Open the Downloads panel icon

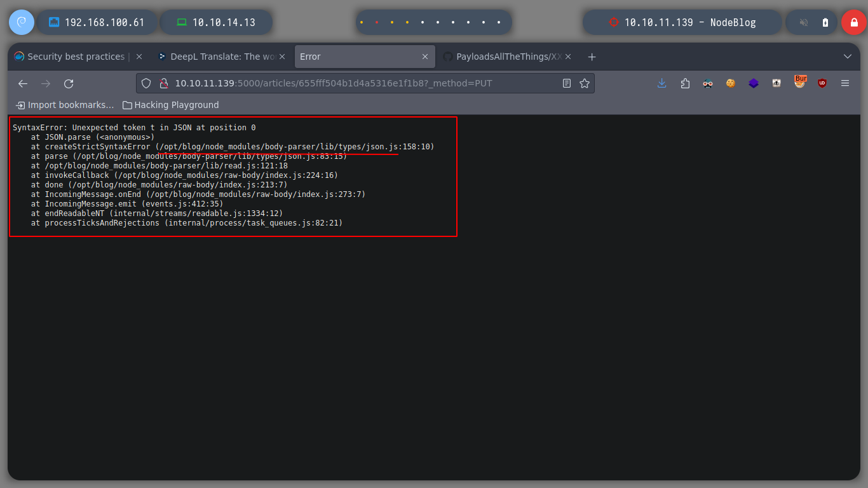click(x=661, y=83)
